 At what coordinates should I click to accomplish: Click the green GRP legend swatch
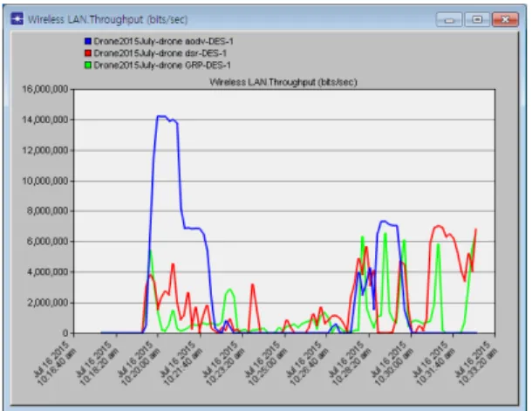point(88,65)
